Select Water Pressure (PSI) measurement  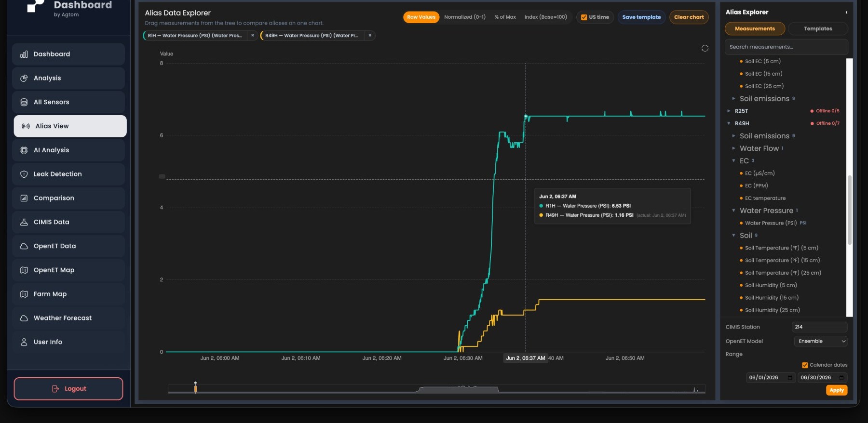[x=771, y=223]
